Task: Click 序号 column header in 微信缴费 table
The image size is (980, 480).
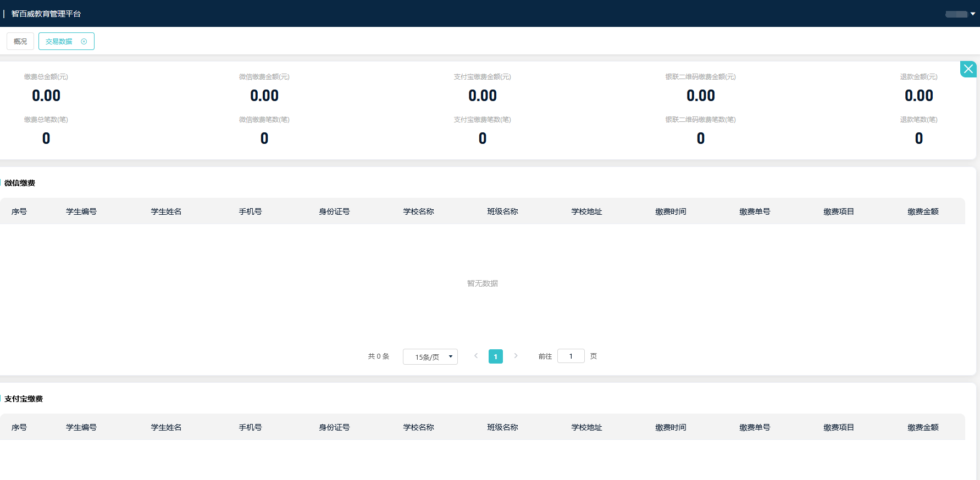Action: pos(19,211)
